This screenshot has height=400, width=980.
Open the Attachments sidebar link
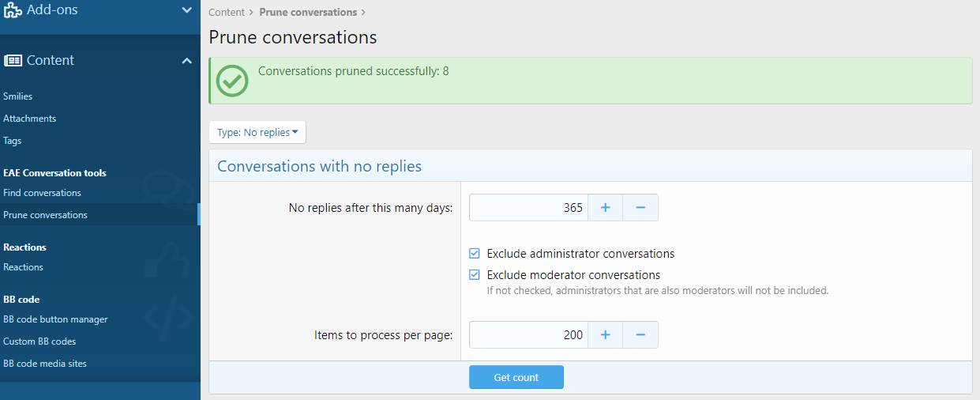coord(29,119)
